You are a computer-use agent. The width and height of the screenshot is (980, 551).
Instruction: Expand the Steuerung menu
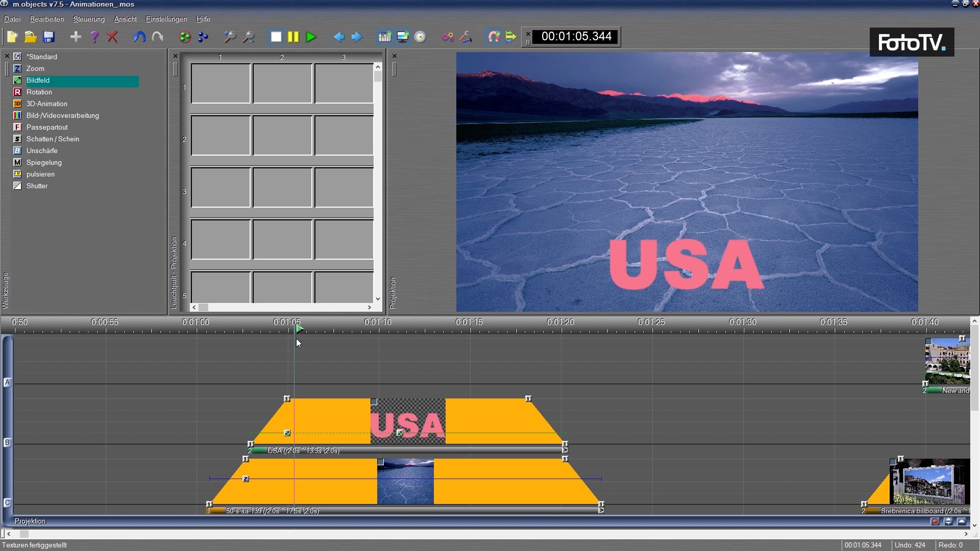(x=88, y=18)
